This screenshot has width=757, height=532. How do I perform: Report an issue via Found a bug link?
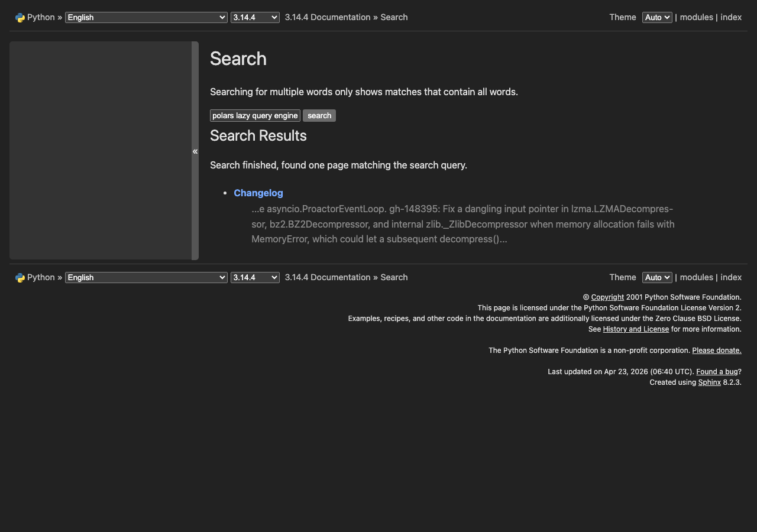(x=717, y=371)
